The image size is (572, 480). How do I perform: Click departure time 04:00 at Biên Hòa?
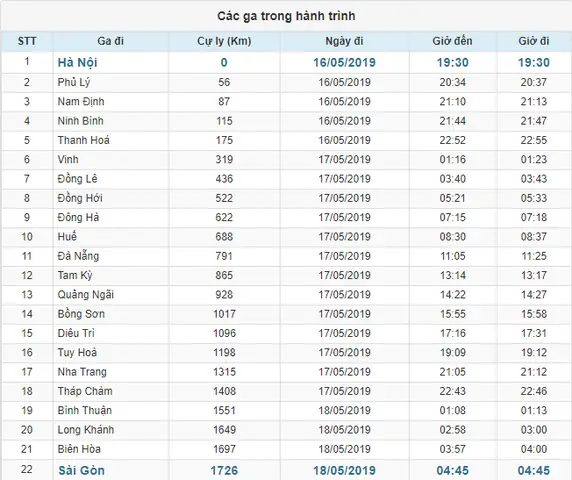[534, 449]
